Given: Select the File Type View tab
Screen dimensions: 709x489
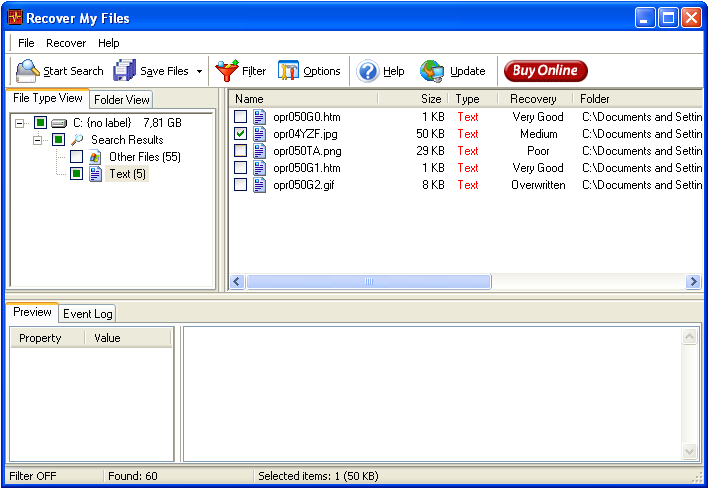Looking at the screenshot, I should pyautogui.click(x=47, y=98).
